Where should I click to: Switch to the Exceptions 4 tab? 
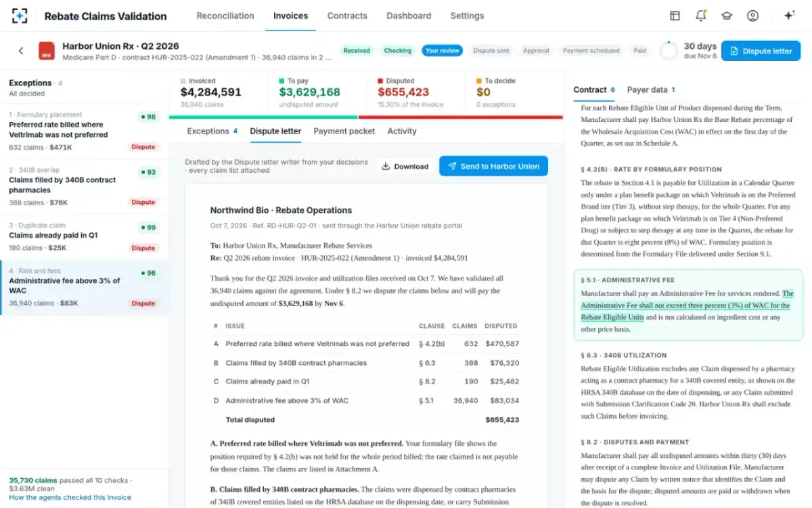point(212,131)
